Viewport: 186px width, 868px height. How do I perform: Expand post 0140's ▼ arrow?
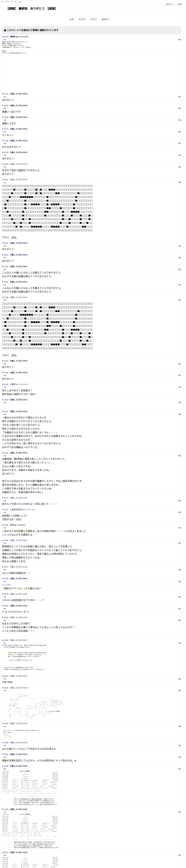pos(3,164)
